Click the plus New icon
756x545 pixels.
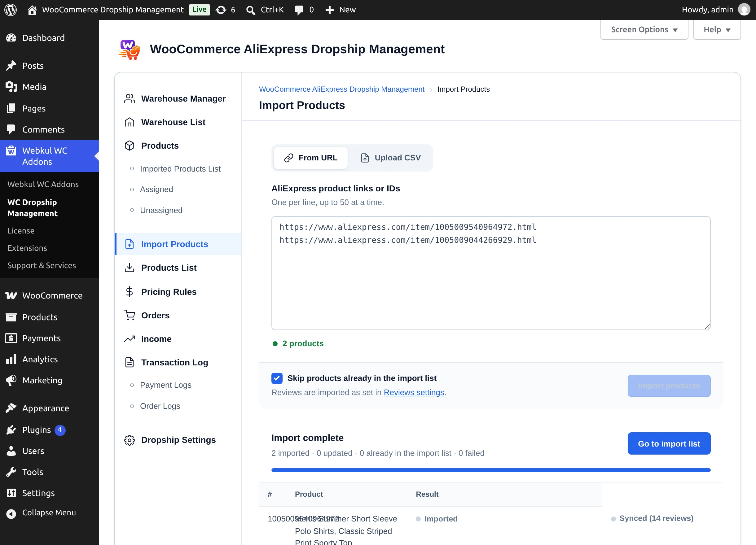(x=329, y=10)
